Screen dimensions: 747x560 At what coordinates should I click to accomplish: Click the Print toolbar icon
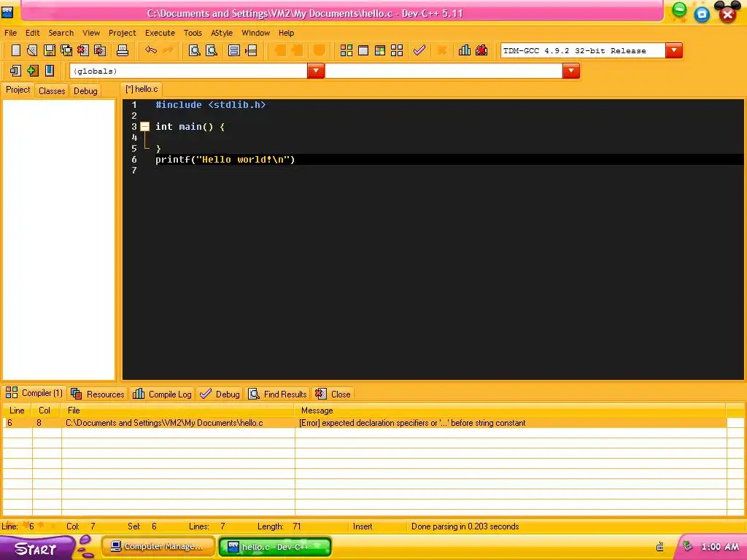(123, 50)
